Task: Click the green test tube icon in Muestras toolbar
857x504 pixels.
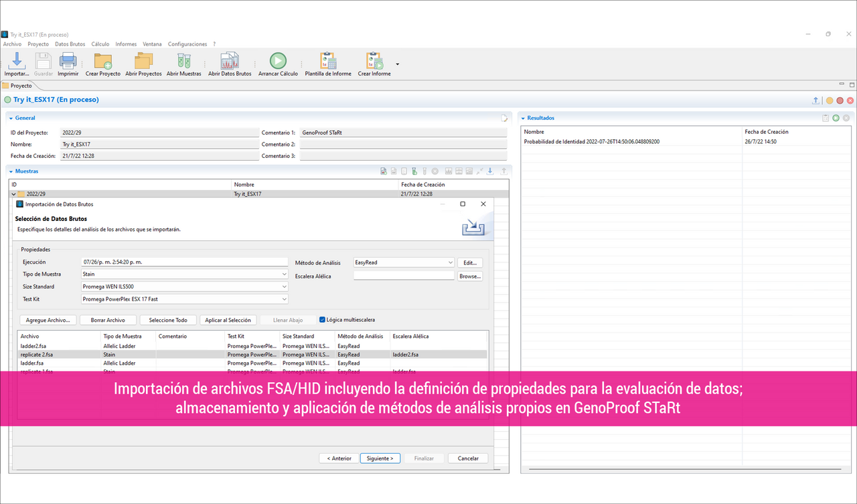Action: point(415,171)
